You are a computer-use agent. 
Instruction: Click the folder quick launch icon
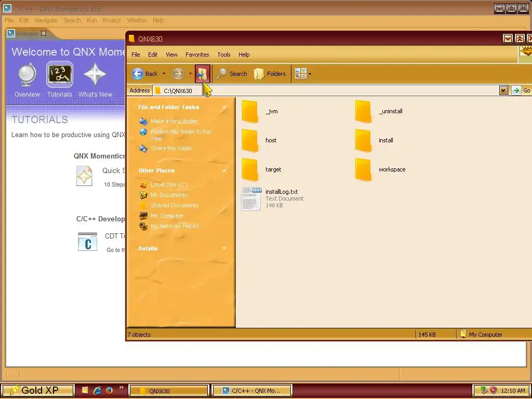click(x=85, y=391)
